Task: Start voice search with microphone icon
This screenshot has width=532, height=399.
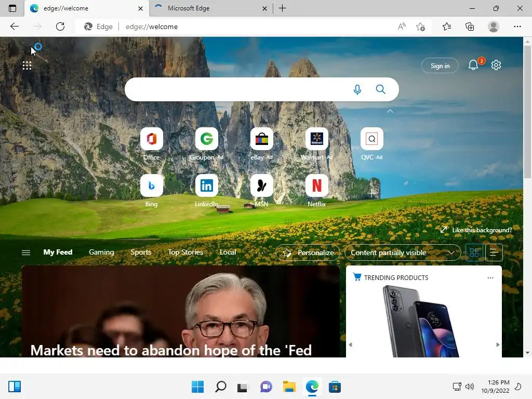Action: pyautogui.click(x=357, y=89)
